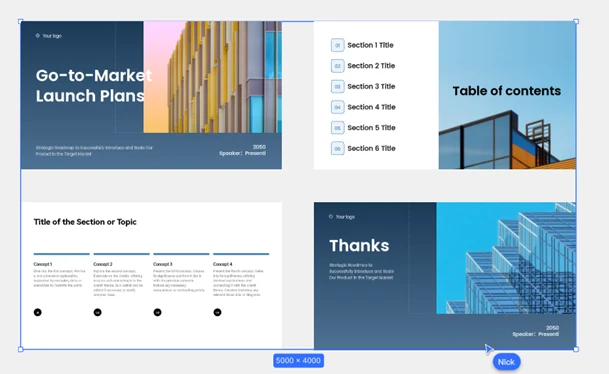This screenshot has width=609, height=374.
Task: Select the Go-to-Market Launch Plans title text
Action: pyautogui.click(x=94, y=85)
